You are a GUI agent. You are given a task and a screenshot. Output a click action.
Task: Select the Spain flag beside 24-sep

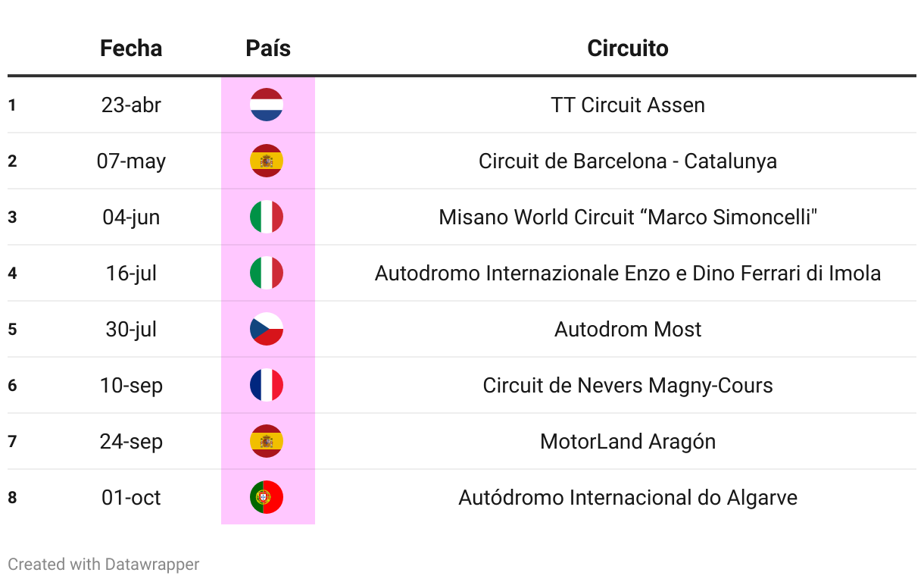[x=267, y=441]
